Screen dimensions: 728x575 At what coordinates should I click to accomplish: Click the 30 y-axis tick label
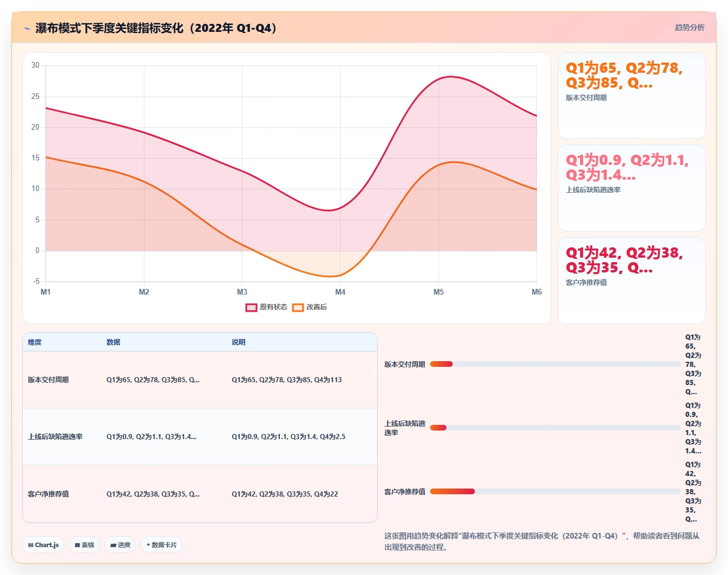35,65
